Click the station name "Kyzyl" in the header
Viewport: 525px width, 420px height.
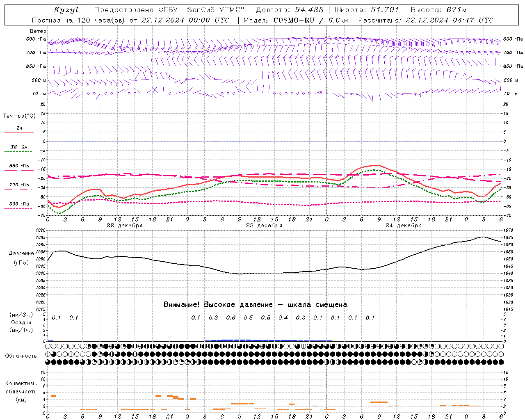coord(66,10)
